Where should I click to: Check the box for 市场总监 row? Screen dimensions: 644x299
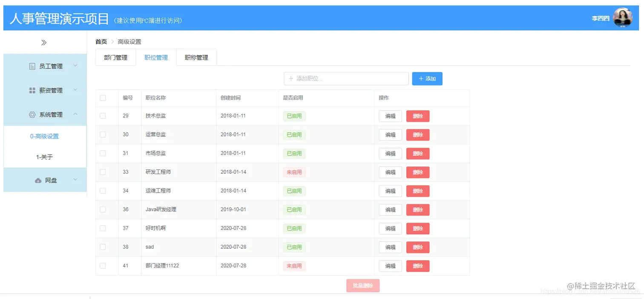103,153
